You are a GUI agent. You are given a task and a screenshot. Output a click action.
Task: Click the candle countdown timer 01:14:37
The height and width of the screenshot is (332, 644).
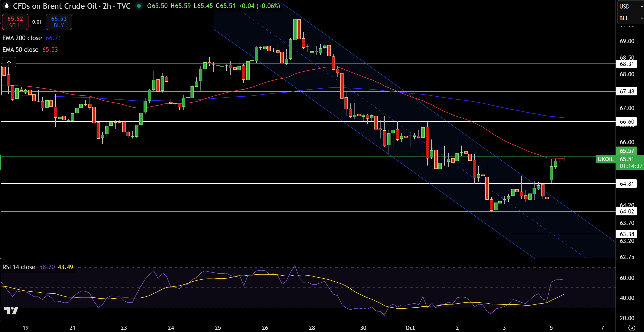(631, 166)
